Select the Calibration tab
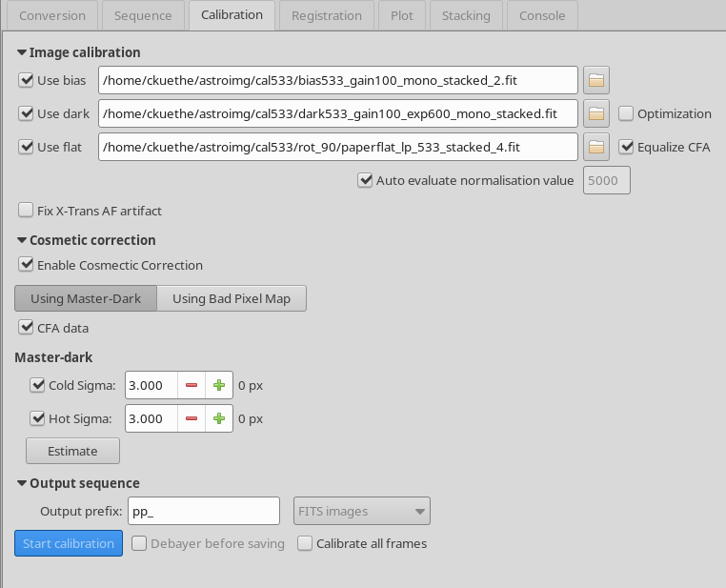Screen dimensions: 726x588 coord(232,15)
